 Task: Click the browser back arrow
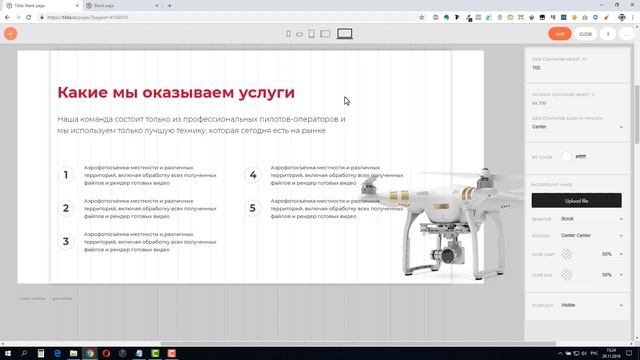7,18
